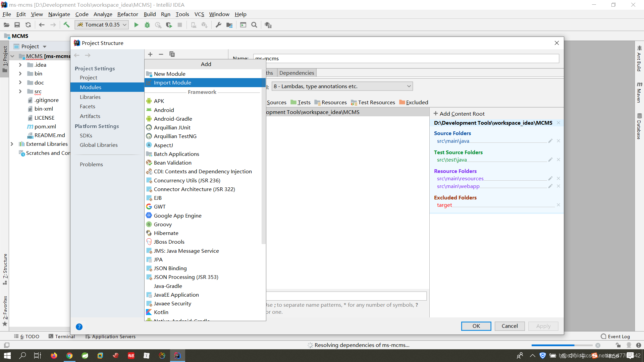Remove the target excluded folder
This screenshot has width=644, height=362.
coord(558,205)
